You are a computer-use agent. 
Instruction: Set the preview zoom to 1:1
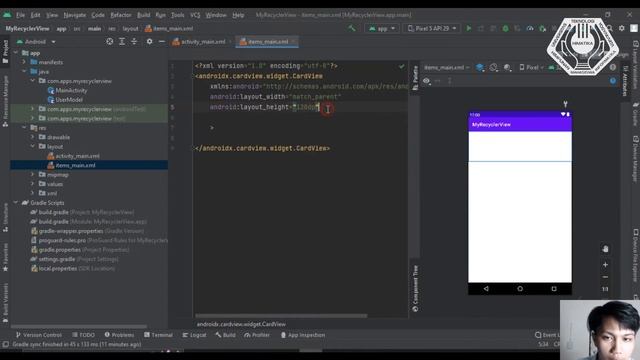[x=605, y=289]
